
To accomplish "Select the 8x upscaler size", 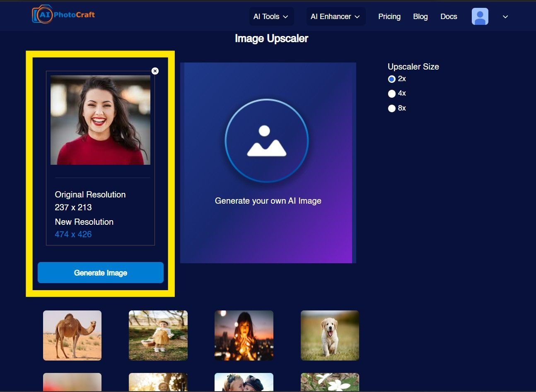I will coord(391,108).
